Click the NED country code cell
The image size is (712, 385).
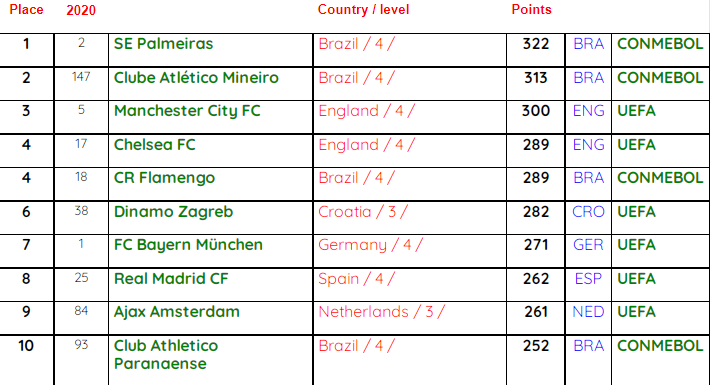[588, 311]
